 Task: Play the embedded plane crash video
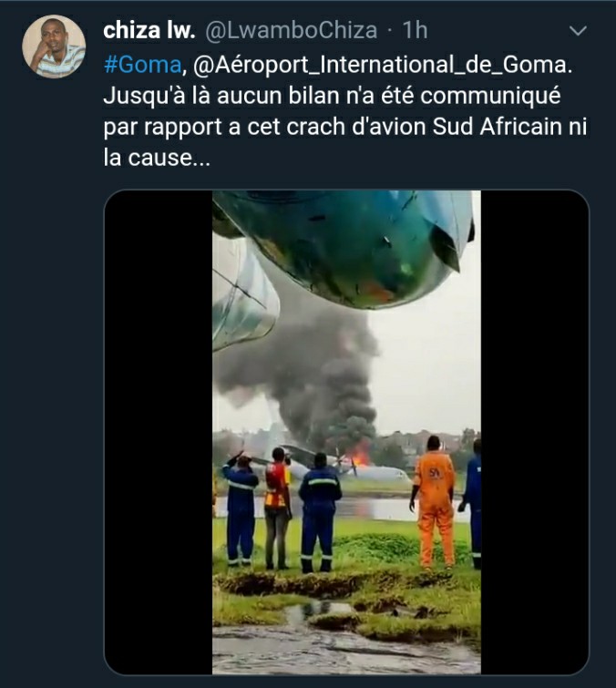(346, 432)
